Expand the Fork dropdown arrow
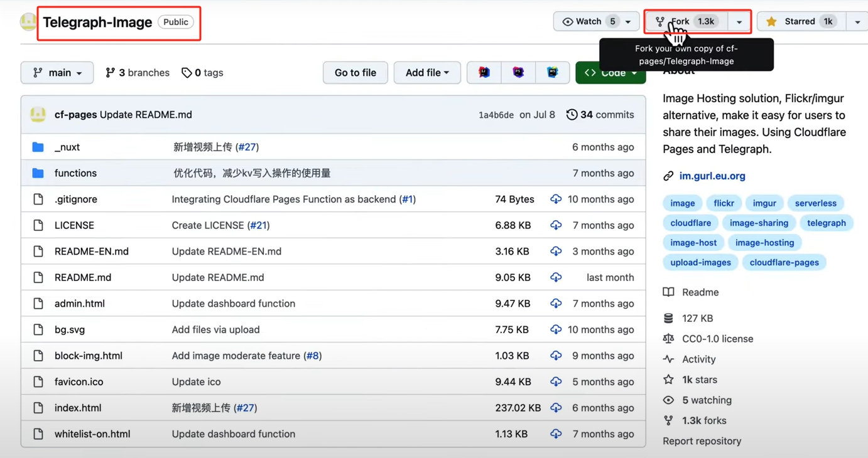Screen dimensions: 868x458 (x=739, y=21)
